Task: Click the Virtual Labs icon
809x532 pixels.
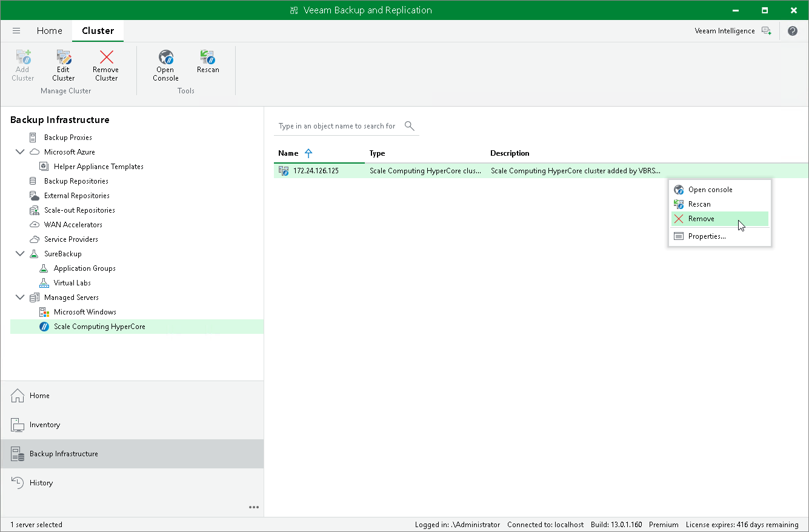Action: 44,283
